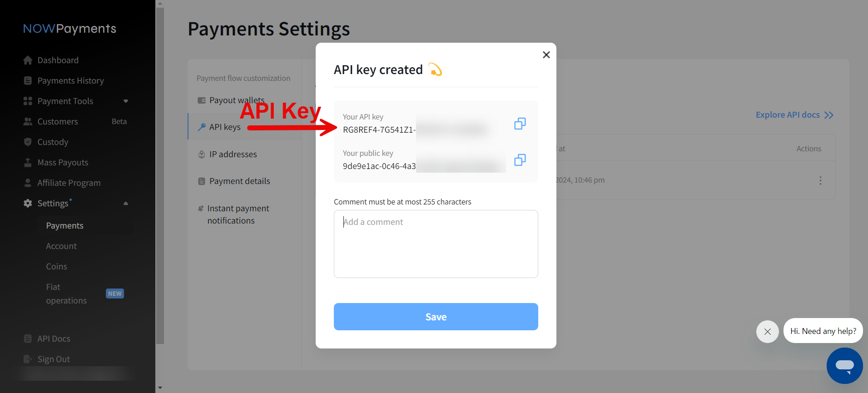
Task: Collapse the Settings section arrow
Action: tap(126, 204)
